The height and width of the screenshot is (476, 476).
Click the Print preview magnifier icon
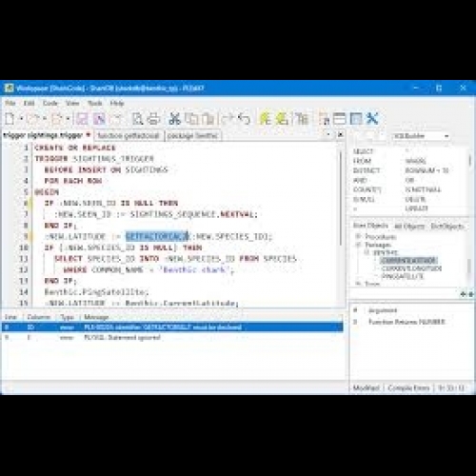(x=137, y=119)
